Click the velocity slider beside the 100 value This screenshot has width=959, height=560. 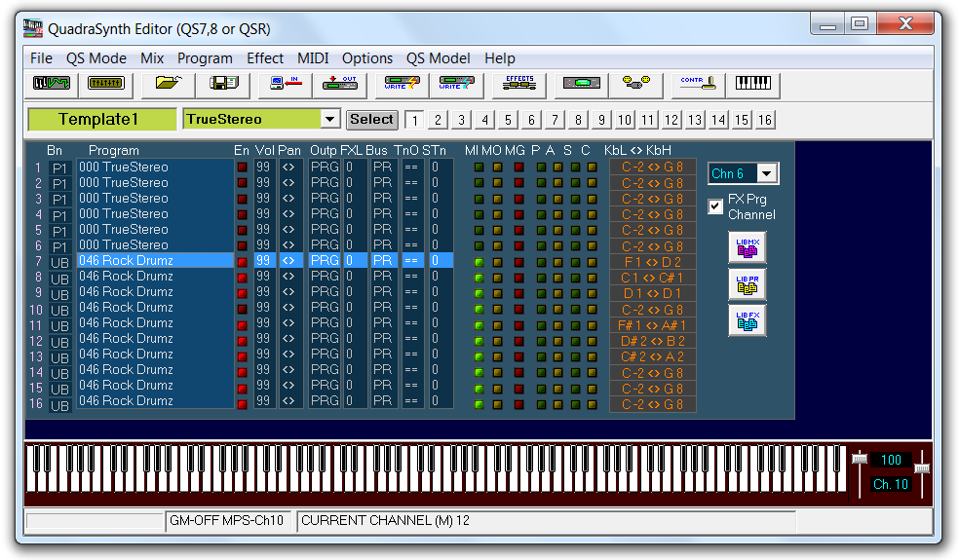tap(860, 460)
